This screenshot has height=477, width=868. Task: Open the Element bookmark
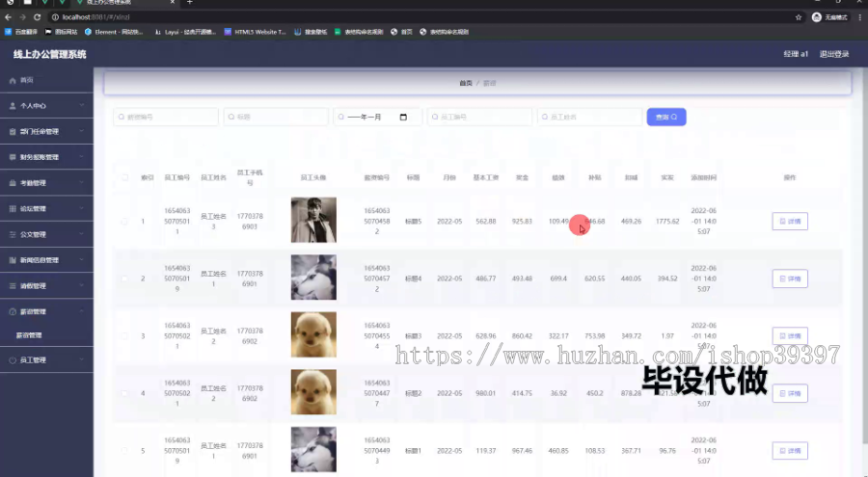(114, 32)
